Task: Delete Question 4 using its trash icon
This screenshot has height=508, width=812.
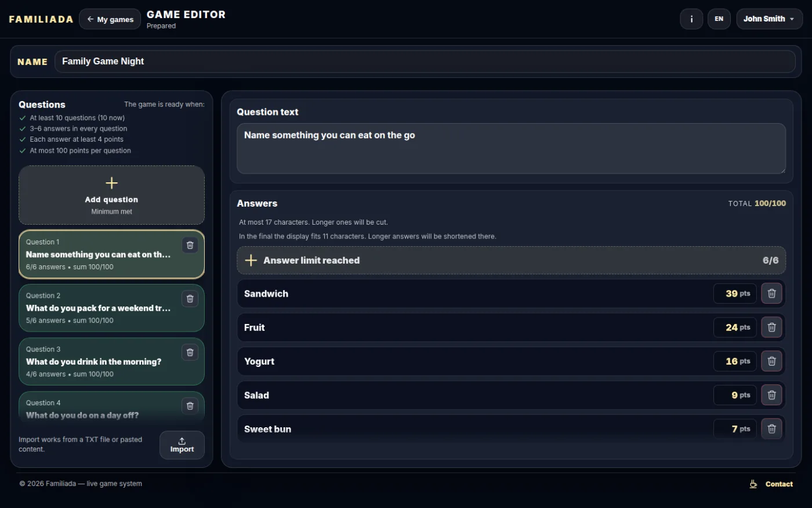Action: [190, 406]
